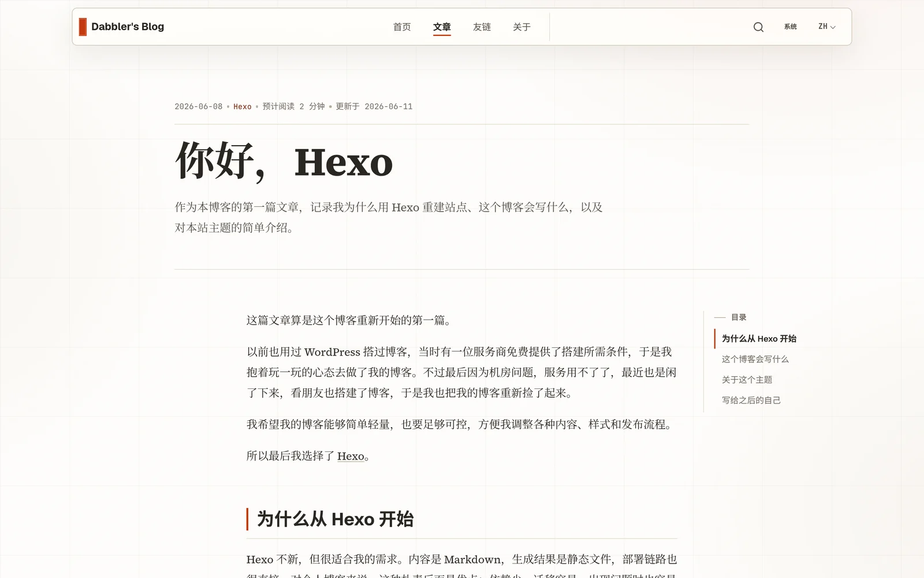Click the Hexo category tag in meta
Image resolution: width=924 pixels, height=578 pixels.
(243, 106)
